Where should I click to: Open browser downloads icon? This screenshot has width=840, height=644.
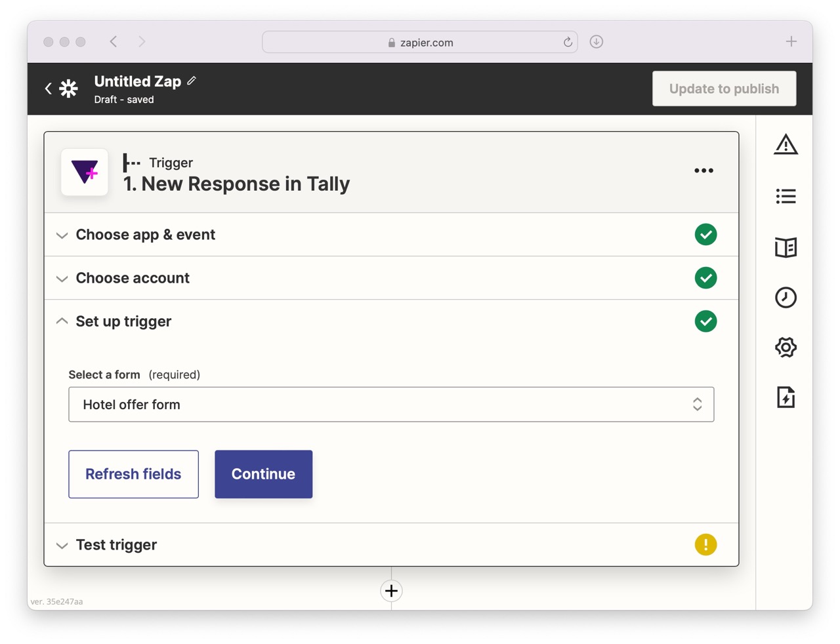(597, 42)
